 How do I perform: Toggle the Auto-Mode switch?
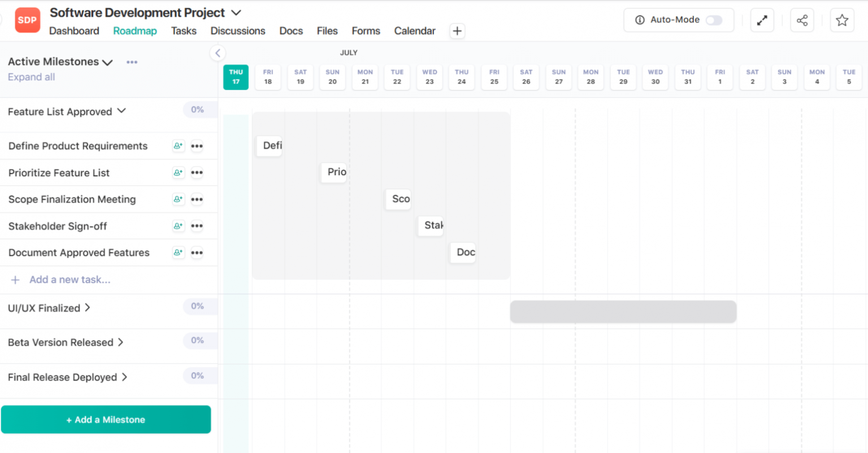coord(714,20)
